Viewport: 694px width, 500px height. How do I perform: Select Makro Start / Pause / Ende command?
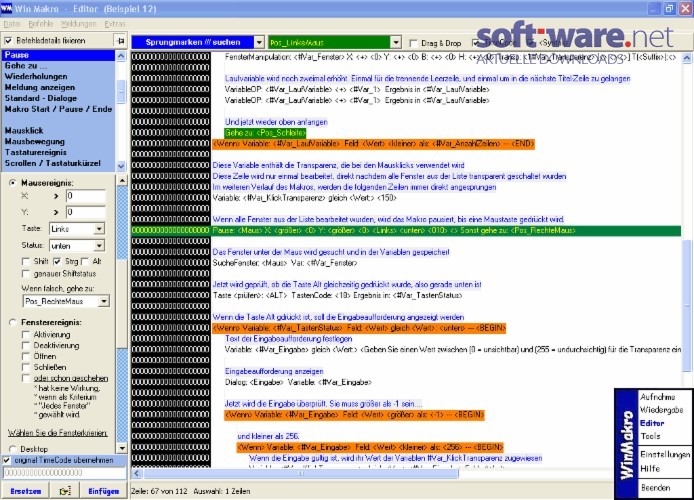58,109
